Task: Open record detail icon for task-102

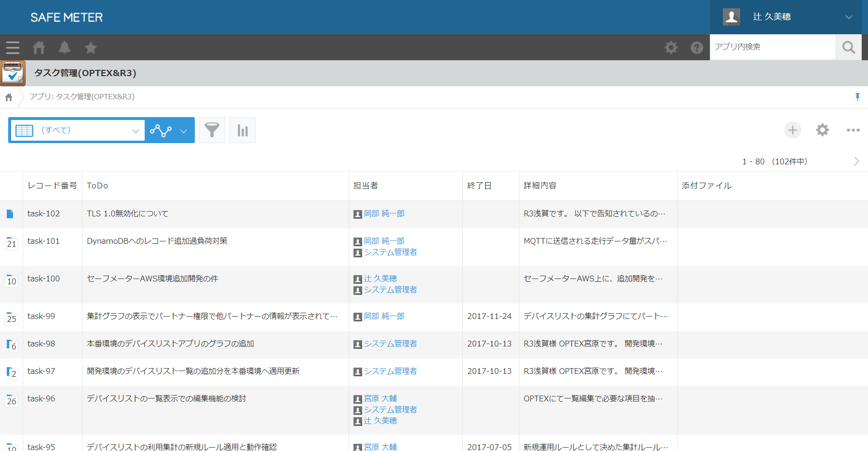Action: [x=10, y=214]
